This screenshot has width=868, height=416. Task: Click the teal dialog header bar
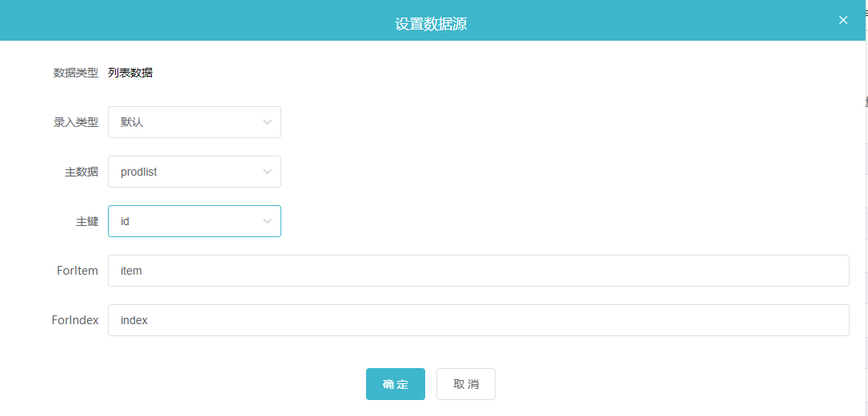pos(434,21)
